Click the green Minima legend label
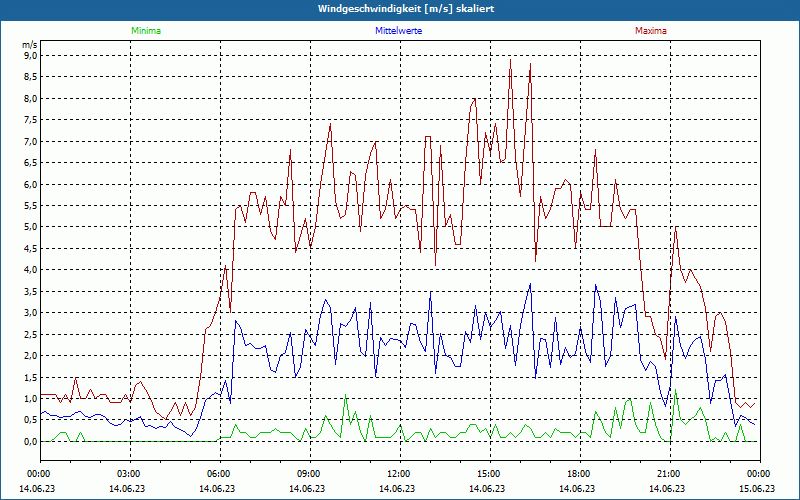 click(146, 31)
